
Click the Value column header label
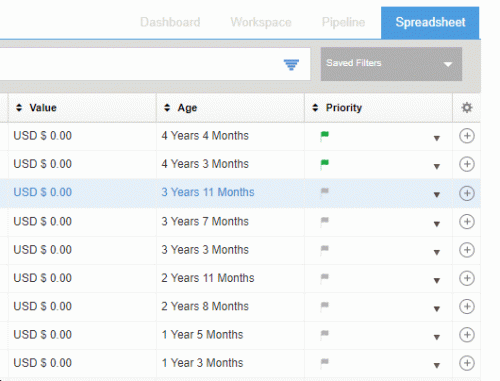point(43,108)
